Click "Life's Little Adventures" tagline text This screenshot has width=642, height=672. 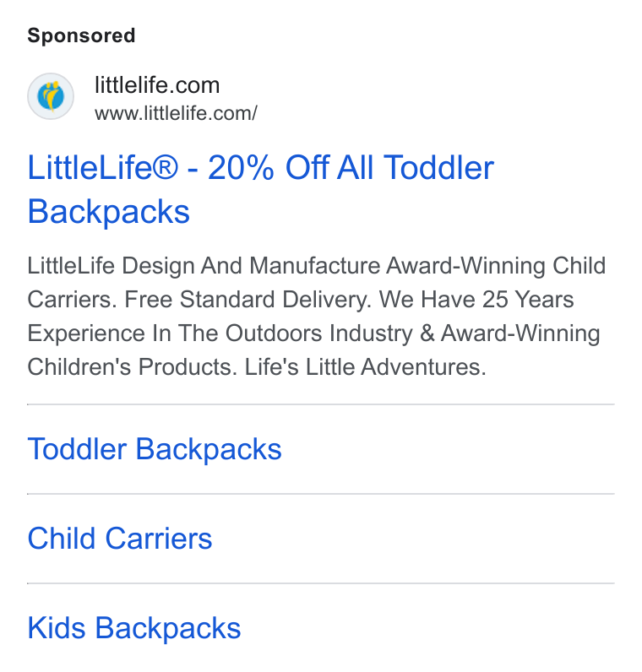(366, 367)
